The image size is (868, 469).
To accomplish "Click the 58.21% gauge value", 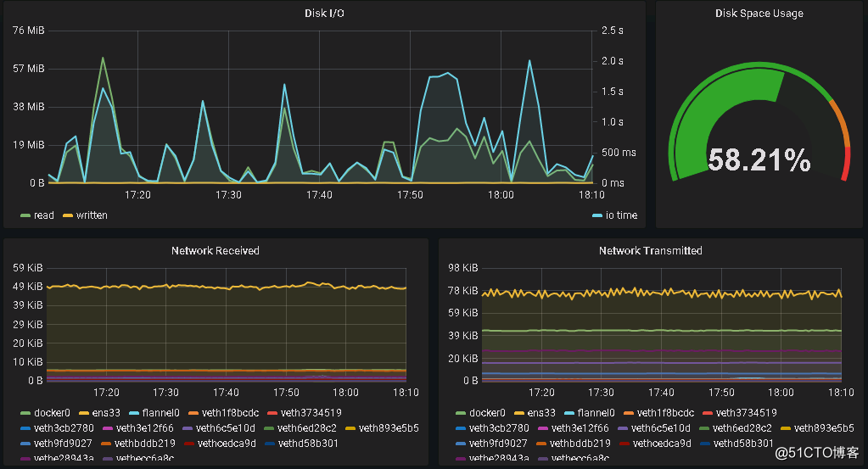I will coord(759,159).
